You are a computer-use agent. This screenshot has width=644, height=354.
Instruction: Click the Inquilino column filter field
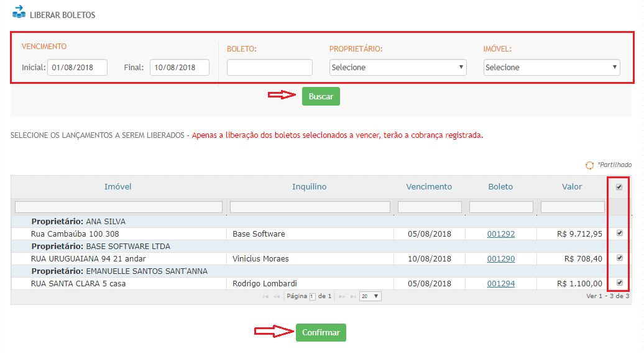click(310, 207)
